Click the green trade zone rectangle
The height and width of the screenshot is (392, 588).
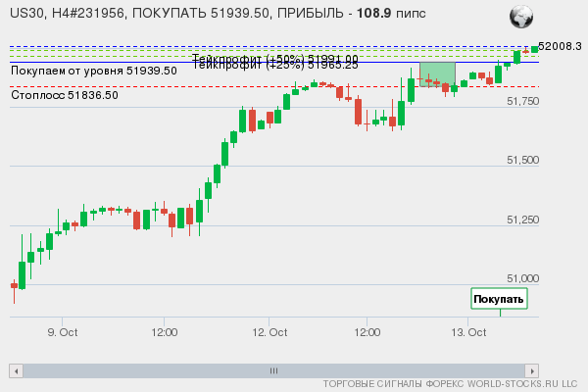[x=437, y=74]
